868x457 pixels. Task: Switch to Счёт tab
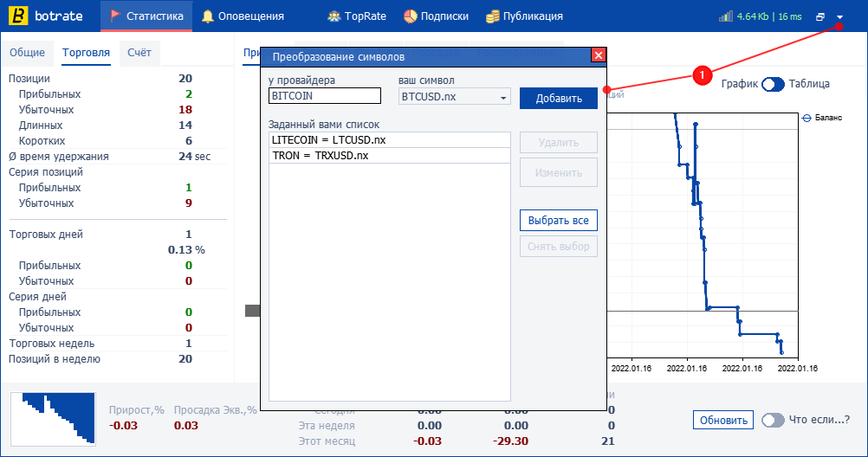coord(139,53)
